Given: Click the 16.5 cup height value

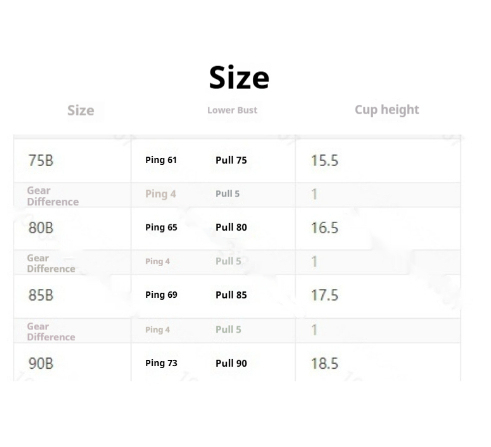Looking at the screenshot, I should coord(325,228).
